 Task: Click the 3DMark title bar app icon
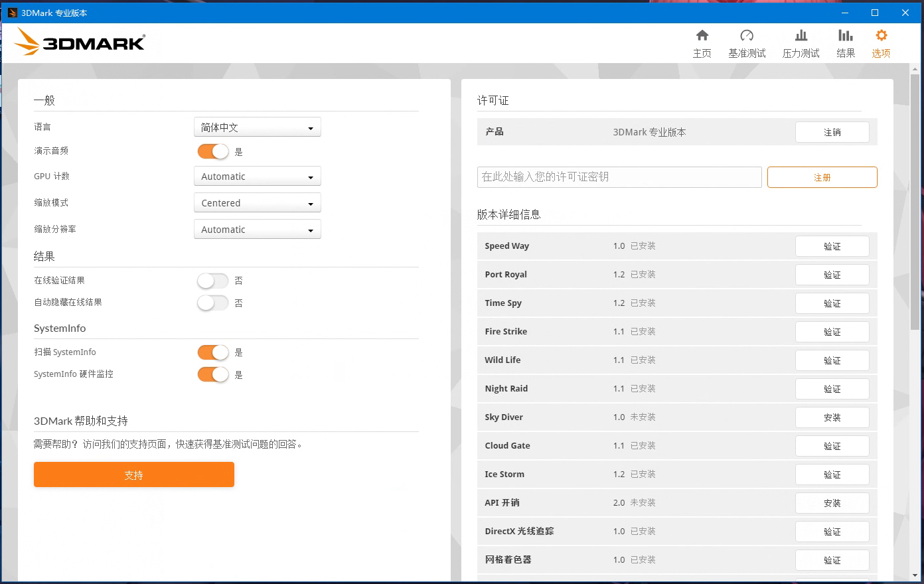pyautogui.click(x=12, y=13)
